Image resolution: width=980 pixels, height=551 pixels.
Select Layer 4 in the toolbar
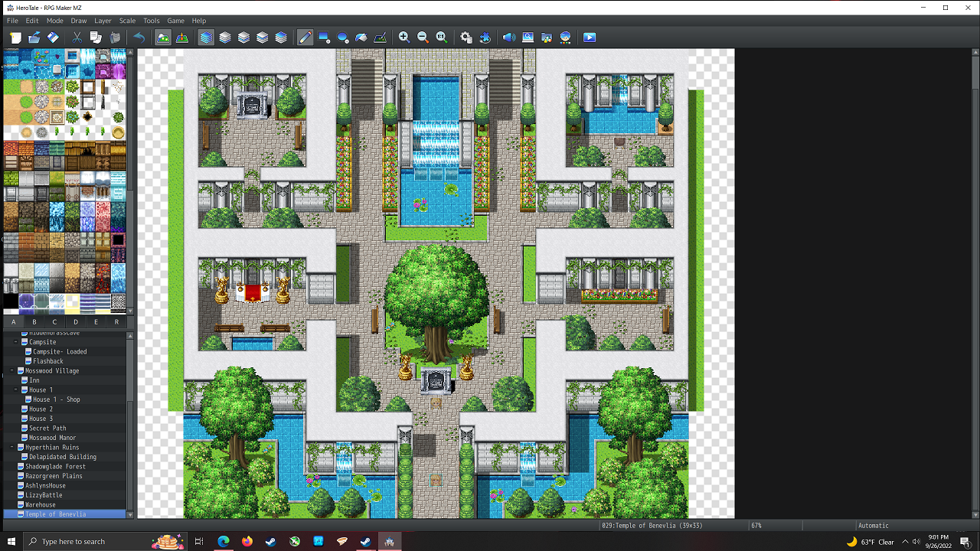pos(281,37)
